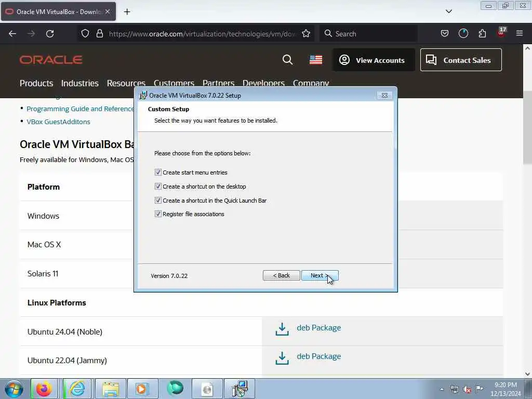Screen dimensions: 532x399
Task: Open the list all tabs chevron
Action: pos(448,11)
